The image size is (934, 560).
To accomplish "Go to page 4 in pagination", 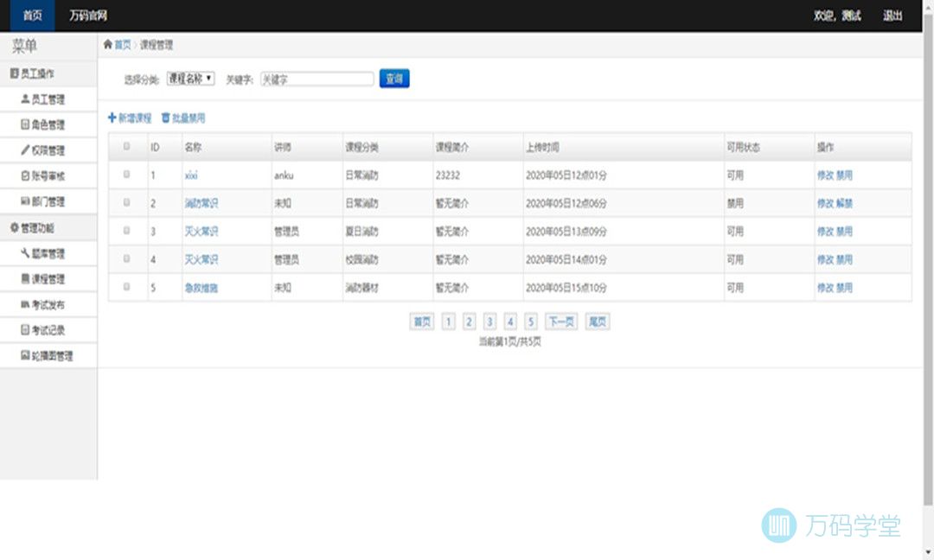I will point(510,322).
